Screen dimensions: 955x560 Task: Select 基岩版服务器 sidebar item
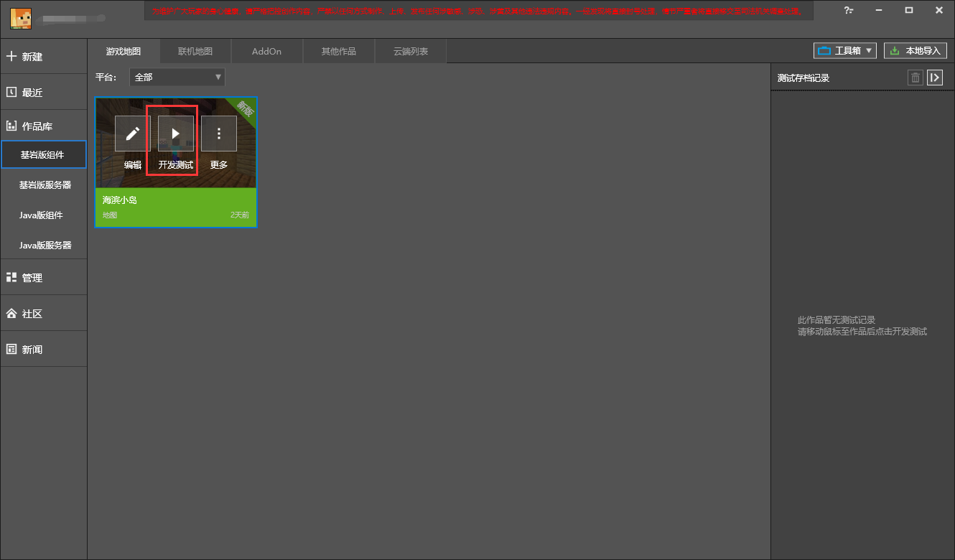(x=43, y=185)
